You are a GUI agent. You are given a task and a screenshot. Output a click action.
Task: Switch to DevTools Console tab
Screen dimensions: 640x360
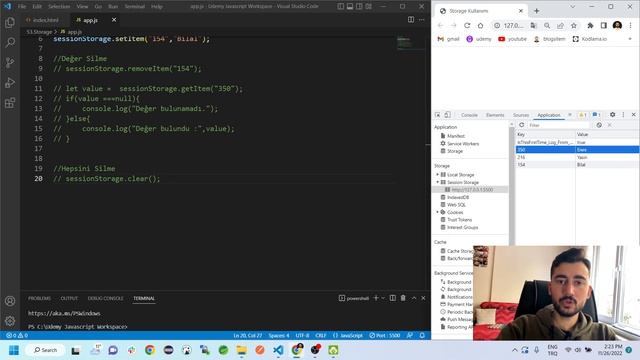[x=469, y=115]
